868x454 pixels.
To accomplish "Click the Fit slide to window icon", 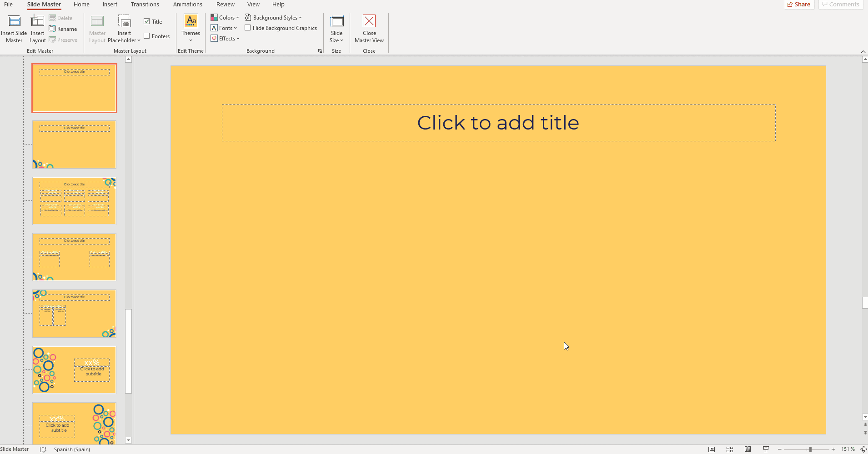I will click(x=863, y=449).
